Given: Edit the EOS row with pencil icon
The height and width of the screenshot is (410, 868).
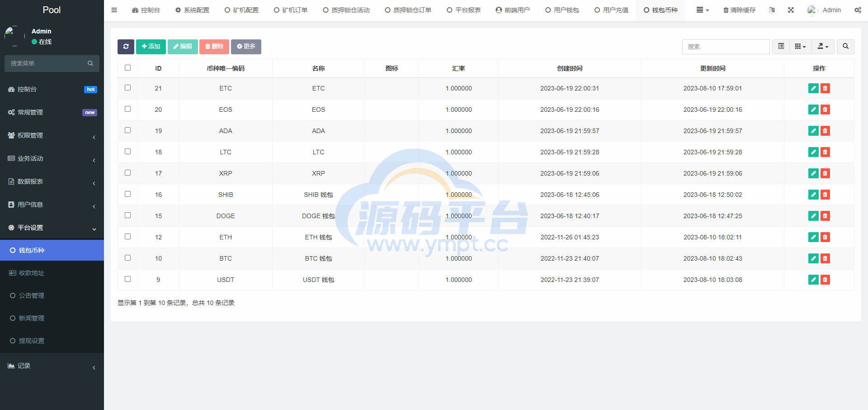Looking at the screenshot, I should point(813,110).
